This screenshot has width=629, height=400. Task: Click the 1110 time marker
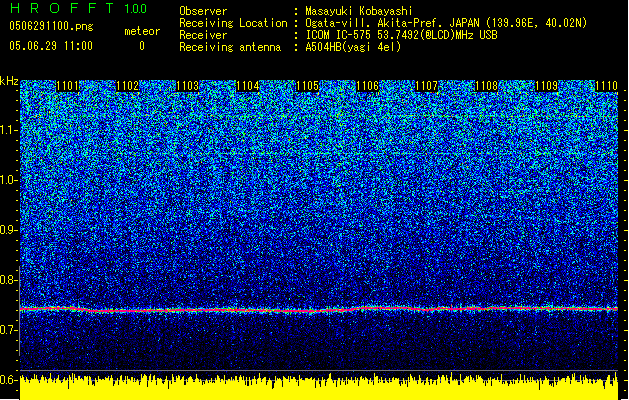tap(606, 86)
